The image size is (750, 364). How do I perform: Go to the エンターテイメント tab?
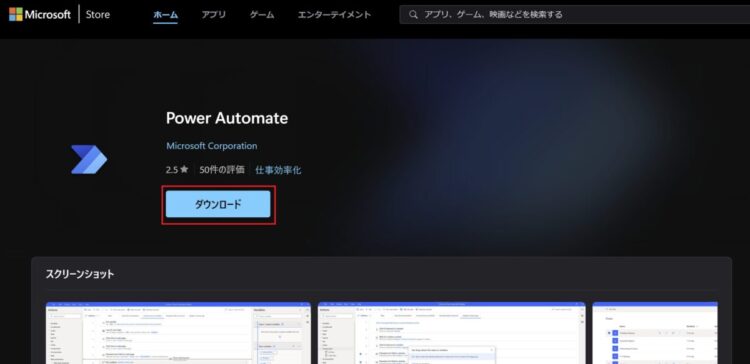coord(334,15)
